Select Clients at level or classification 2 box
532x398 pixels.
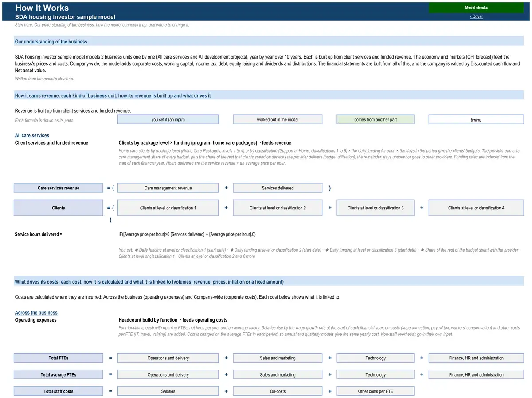tap(278, 208)
